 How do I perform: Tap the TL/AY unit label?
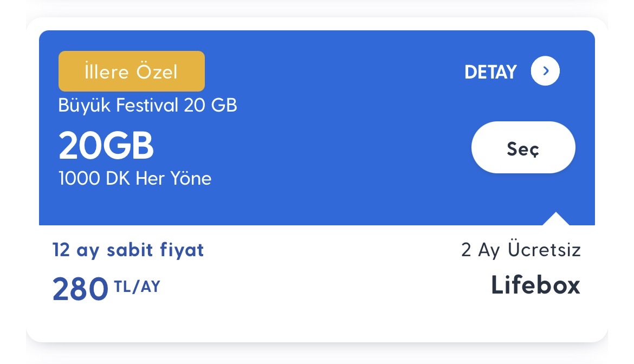click(x=137, y=287)
